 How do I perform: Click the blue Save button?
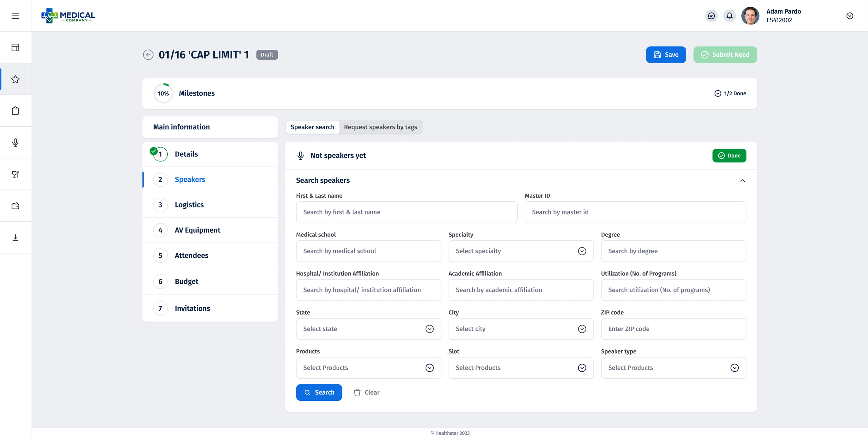[665, 55]
